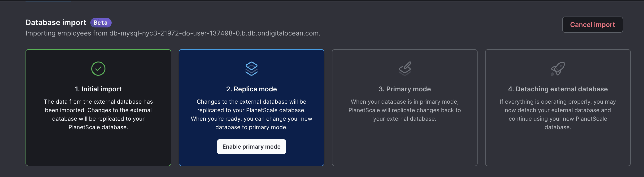Click the rocket icon for Detaching external database

point(558,69)
